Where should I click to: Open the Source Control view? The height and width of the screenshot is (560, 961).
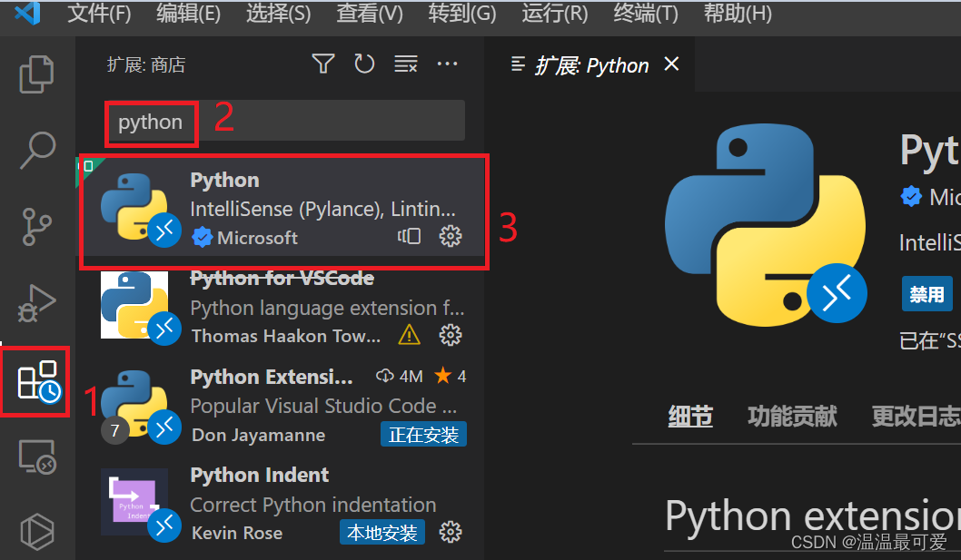click(x=37, y=227)
